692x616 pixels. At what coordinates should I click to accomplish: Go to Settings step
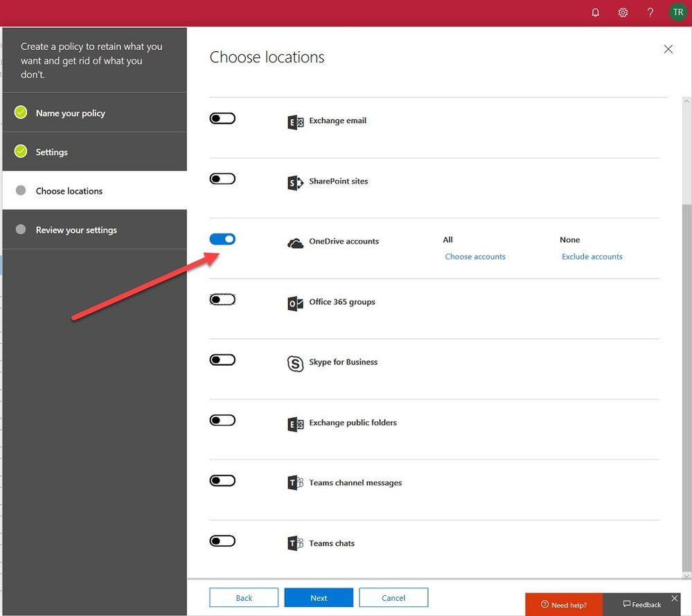click(94, 152)
